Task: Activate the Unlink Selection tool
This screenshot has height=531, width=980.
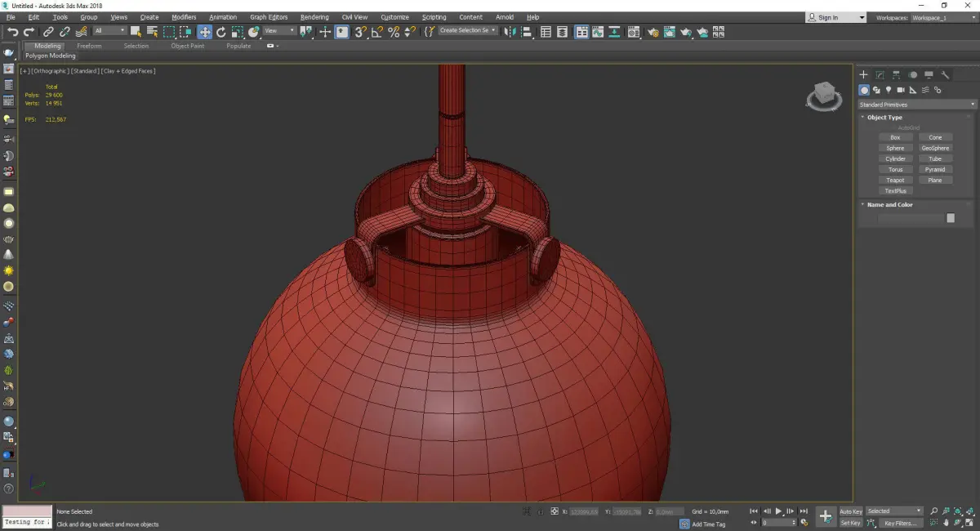Action: pyautogui.click(x=65, y=32)
